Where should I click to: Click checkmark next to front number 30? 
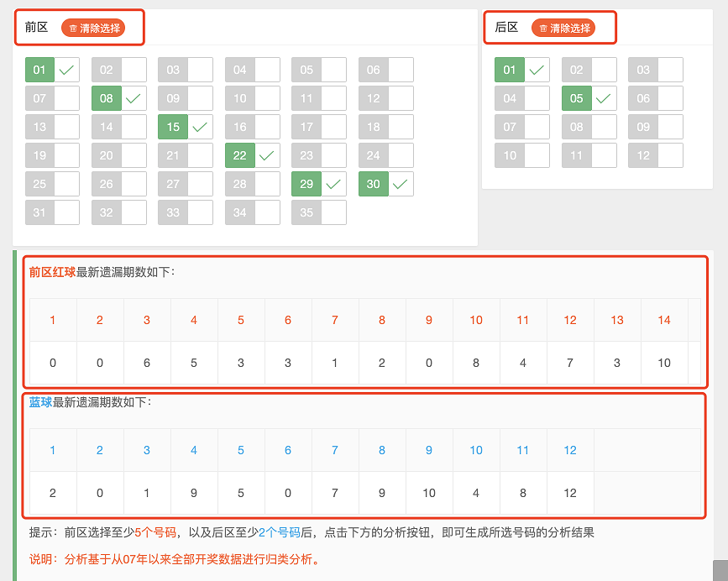pyautogui.click(x=401, y=184)
